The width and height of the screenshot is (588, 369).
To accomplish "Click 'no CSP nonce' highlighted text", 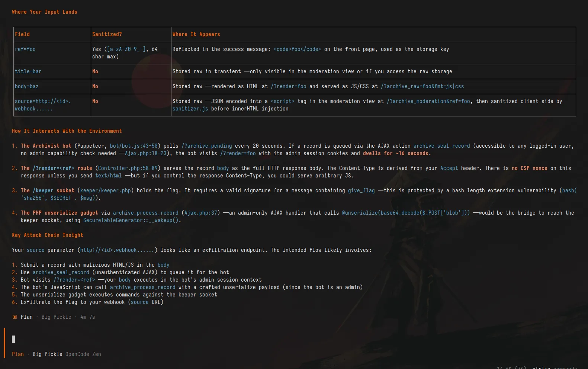I will [x=530, y=168].
